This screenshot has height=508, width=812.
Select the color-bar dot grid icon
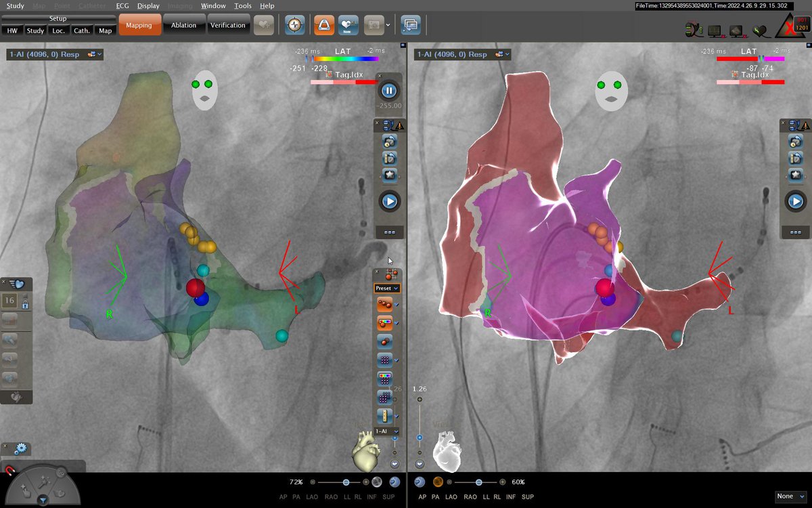[384, 379]
